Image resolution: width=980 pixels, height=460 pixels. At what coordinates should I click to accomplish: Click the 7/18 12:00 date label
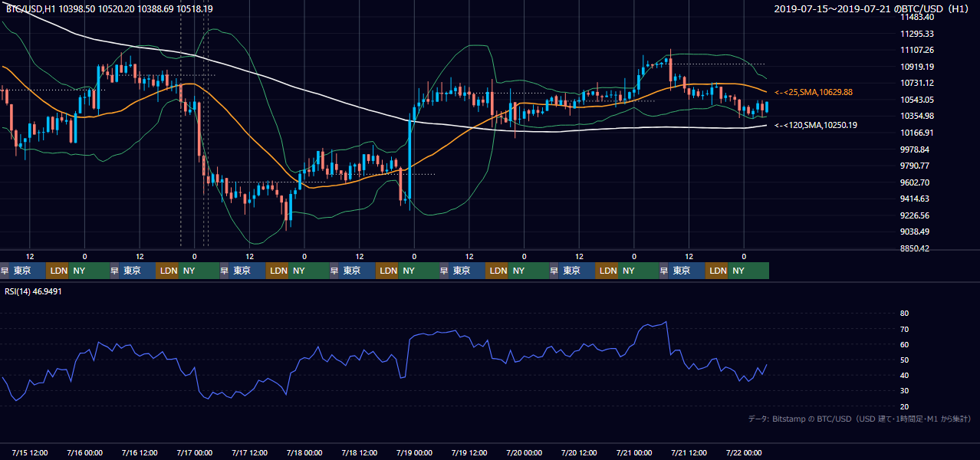point(360,452)
